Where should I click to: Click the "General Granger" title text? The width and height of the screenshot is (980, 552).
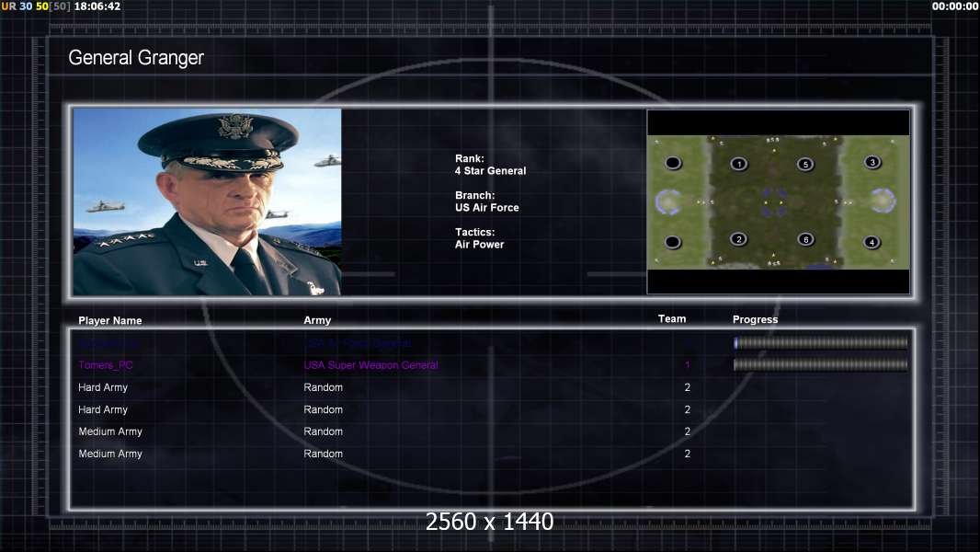[x=136, y=58]
